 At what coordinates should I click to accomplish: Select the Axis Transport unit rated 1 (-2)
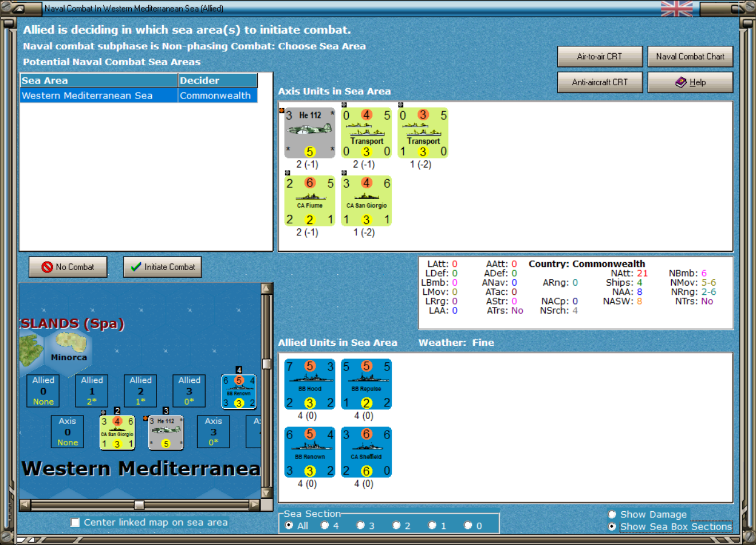(x=423, y=133)
